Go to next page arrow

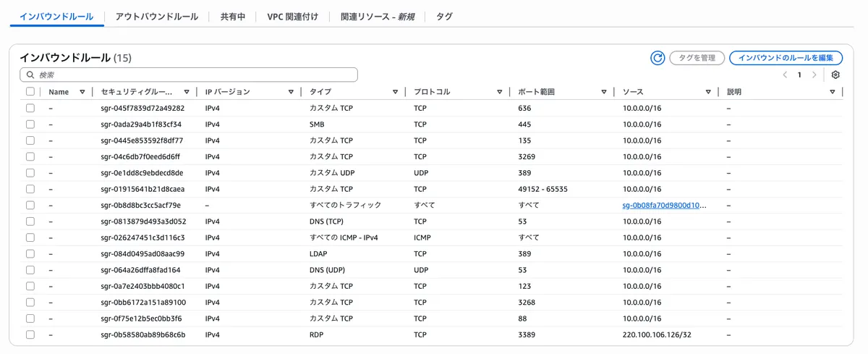pos(814,75)
